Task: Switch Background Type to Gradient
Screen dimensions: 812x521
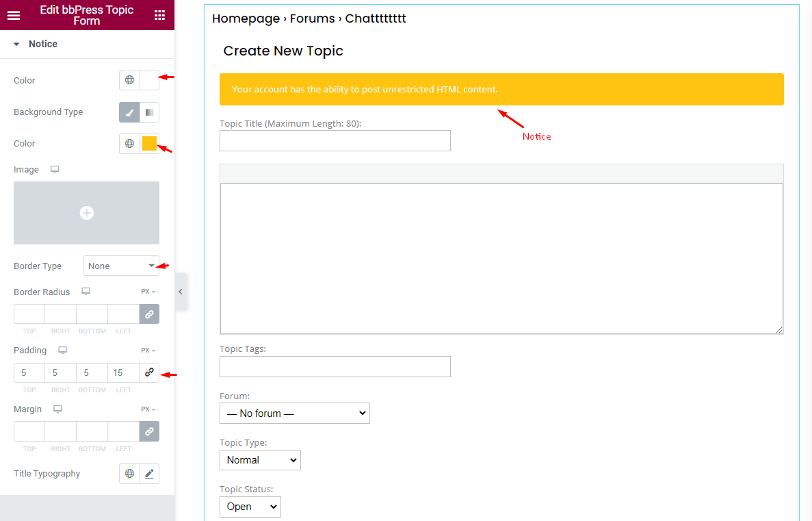Action: pyautogui.click(x=150, y=112)
